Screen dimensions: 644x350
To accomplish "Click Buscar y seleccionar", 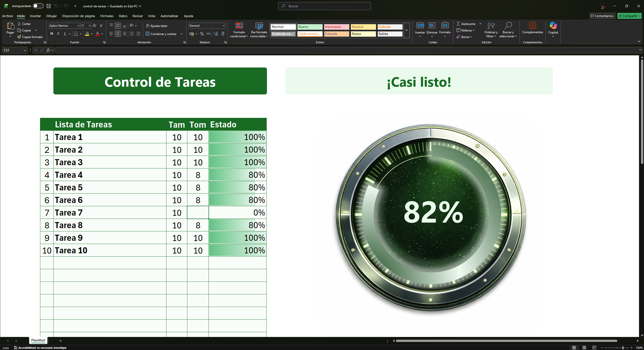I will coord(508,30).
